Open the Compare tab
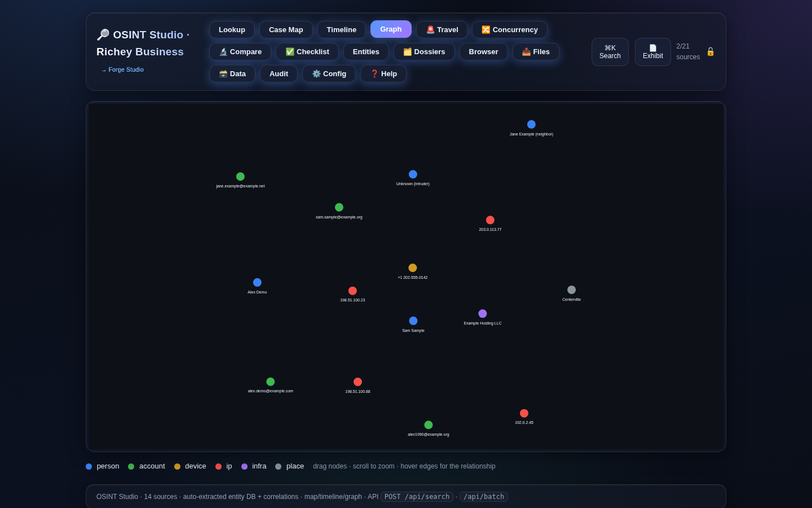The height and width of the screenshot is (508, 812). click(240, 52)
